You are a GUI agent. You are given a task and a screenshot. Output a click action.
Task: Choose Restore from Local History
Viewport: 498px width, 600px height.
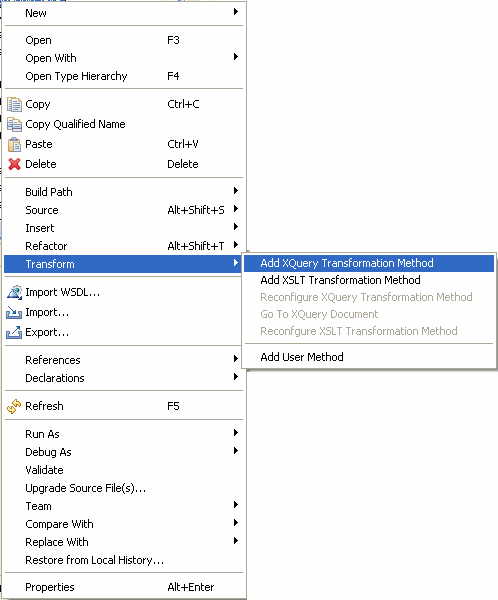pyautogui.click(x=124, y=560)
